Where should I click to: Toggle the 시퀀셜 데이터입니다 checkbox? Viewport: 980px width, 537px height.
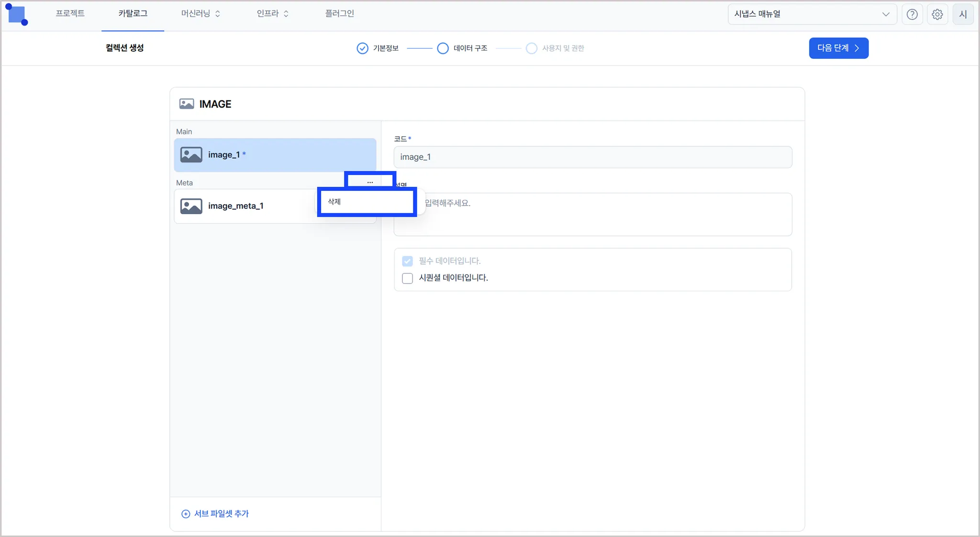coord(407,278)
